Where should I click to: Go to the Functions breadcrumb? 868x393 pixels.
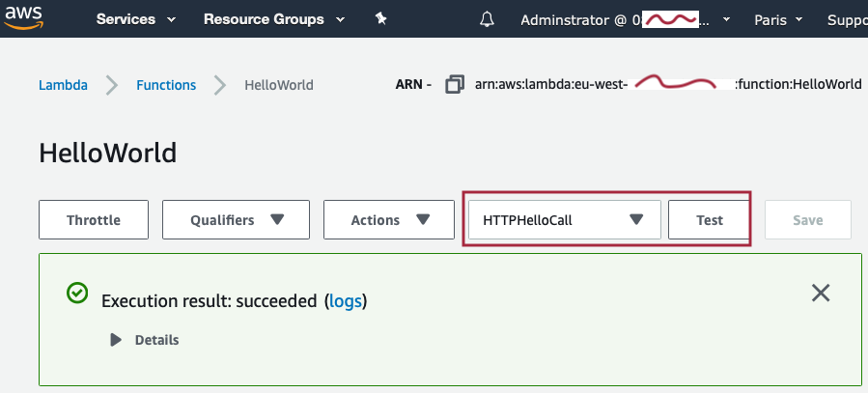pos(166,85)
